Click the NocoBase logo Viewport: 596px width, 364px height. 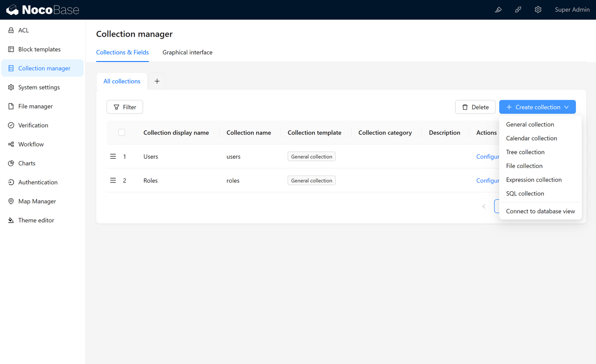pos(42,10)
